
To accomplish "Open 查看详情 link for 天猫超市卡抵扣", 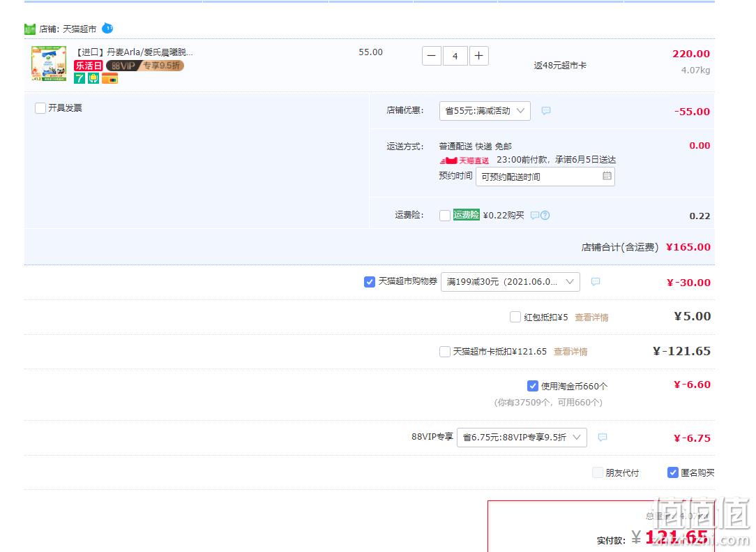I will click(570, 352).
